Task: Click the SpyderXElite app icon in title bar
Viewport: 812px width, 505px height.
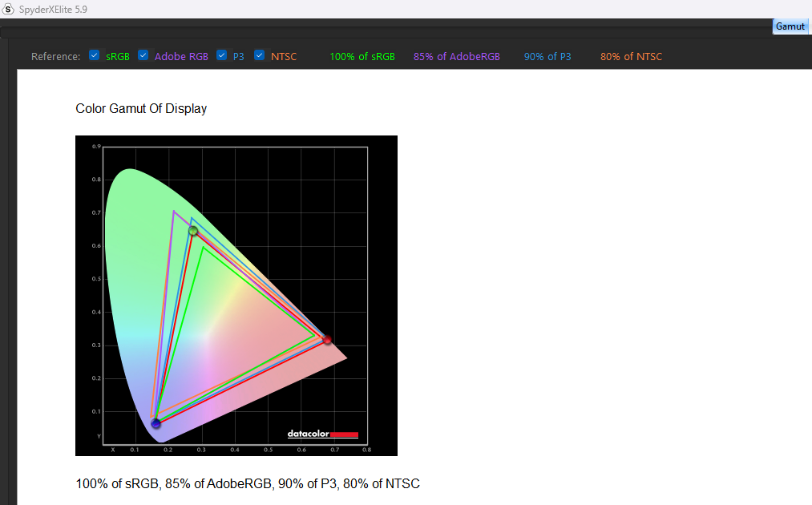Action: tap(9, 9)
